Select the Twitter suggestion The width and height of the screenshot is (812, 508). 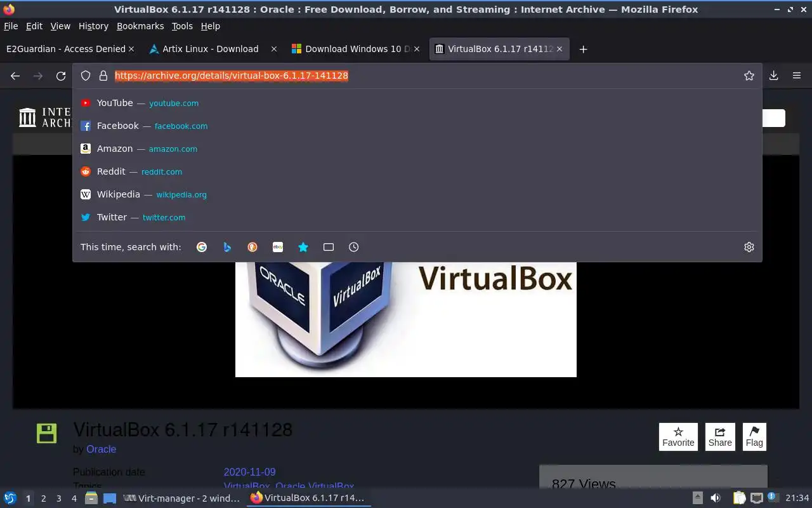coord(417,217)
